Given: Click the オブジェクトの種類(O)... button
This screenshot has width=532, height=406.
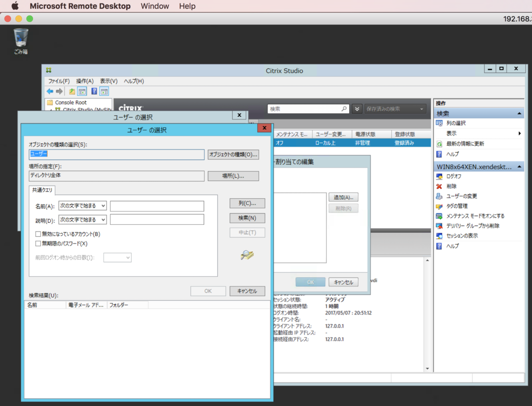Looking at the screenshot, I should pos(233,155).
